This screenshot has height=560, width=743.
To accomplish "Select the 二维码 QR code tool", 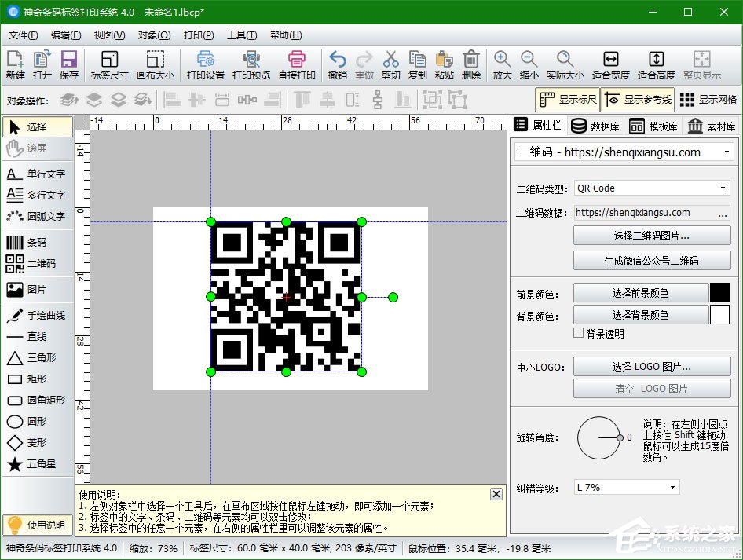I will pyautogui.click(x=37, y=264).
